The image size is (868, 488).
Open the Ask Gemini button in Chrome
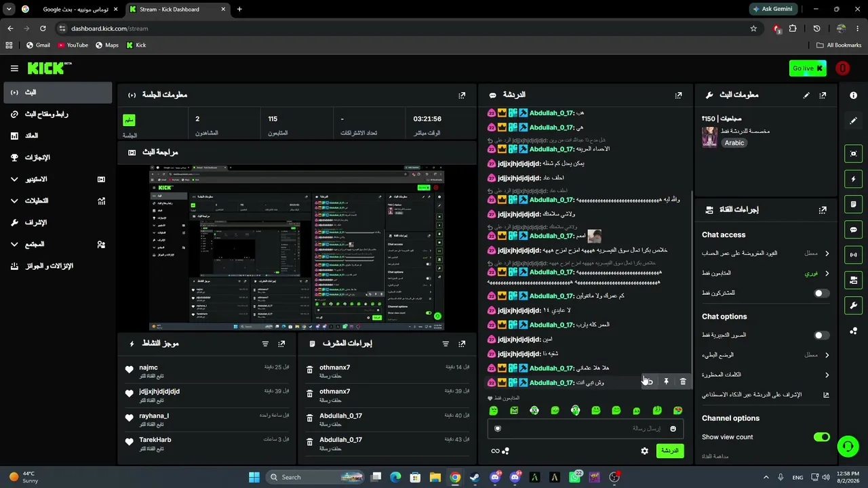pyautogui.click(x=772, y=9)
